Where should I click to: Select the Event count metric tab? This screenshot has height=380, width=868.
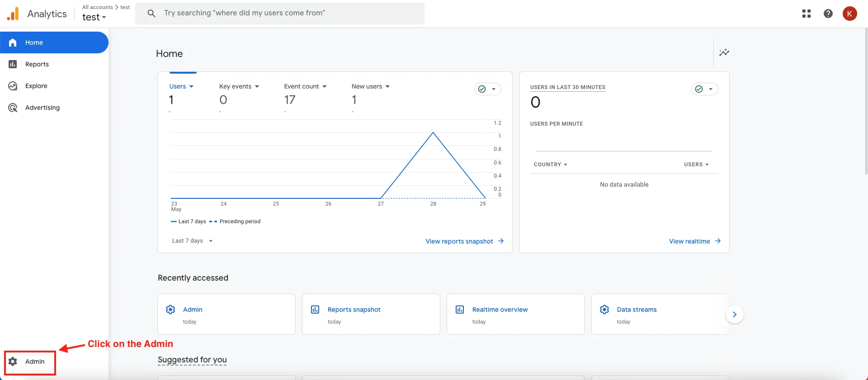tap(305, 86)
